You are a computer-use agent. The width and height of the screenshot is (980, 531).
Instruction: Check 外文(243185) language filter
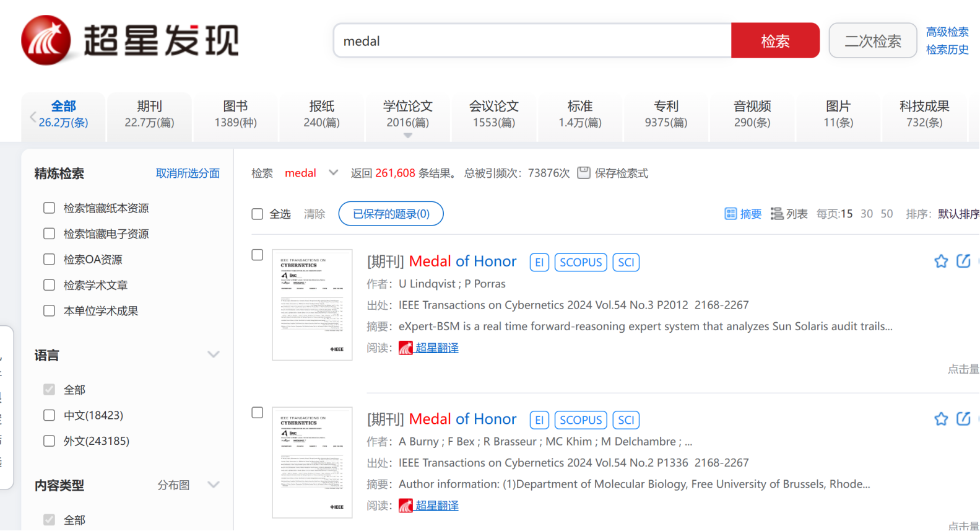click(49, 441)
